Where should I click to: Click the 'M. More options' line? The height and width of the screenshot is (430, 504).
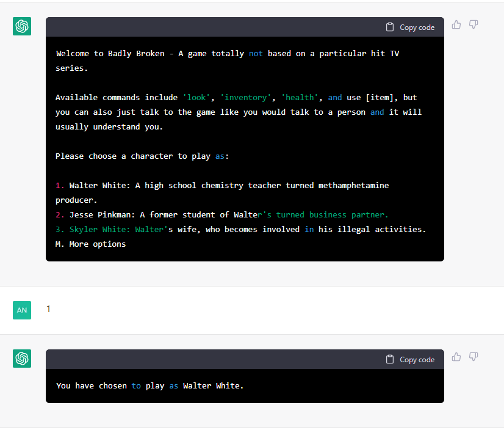(x=91, y=244)
